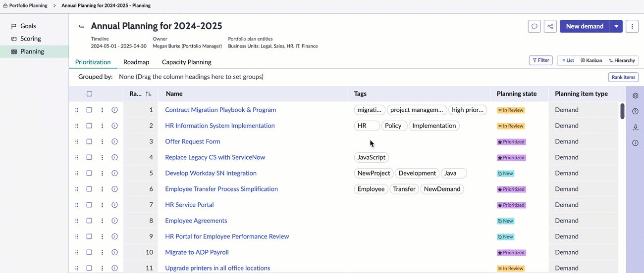This screenshot has height=273, width=644.
Task: Open row actions menu for HR Information System Implementation
Action: pyautogui.click(x=102, y=126)
